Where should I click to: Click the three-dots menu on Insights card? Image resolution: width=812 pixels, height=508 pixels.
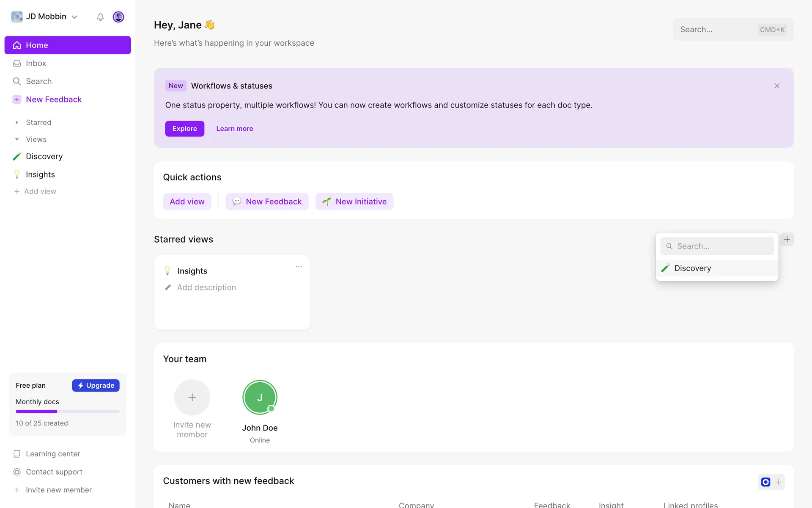299,266
